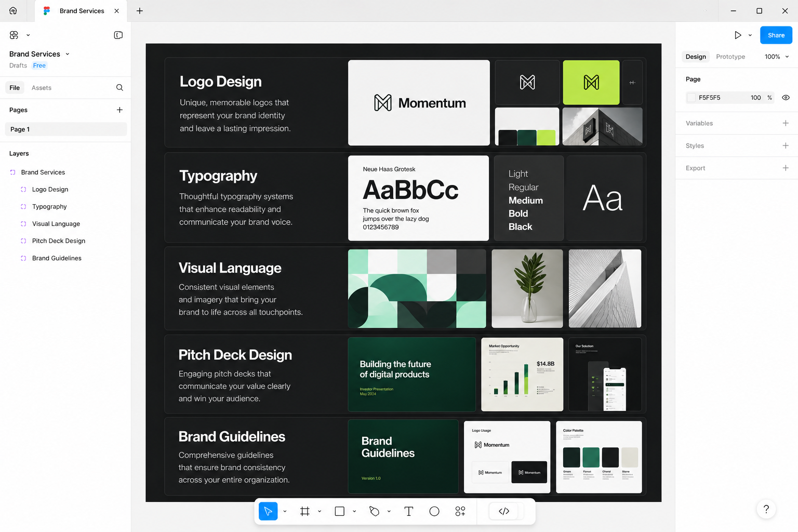Viewport: 798px width, 532px height.
Task: Add a new page with the plus icon
Action: click(x=119, y=110)
